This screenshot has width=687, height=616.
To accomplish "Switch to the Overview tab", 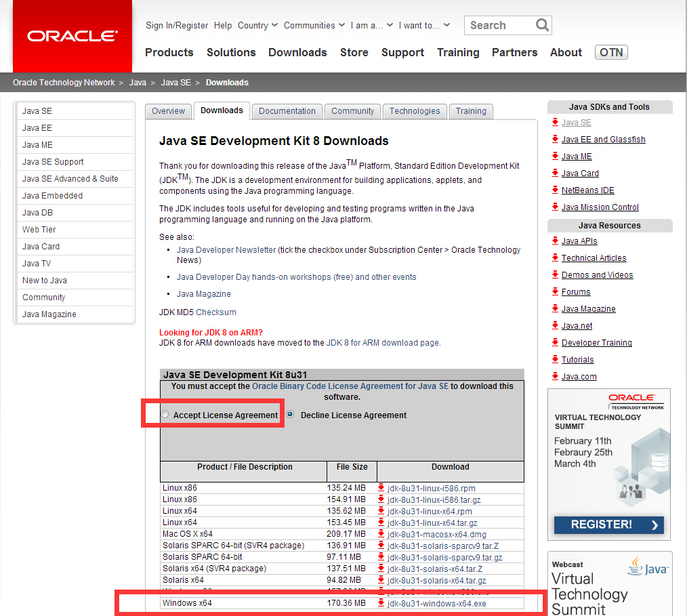I will pyautogui.click(x=168, y=111).
